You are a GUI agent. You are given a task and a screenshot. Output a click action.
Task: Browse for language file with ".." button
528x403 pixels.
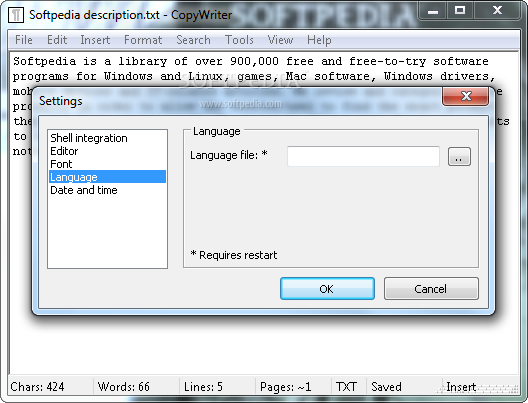(459, 157)
